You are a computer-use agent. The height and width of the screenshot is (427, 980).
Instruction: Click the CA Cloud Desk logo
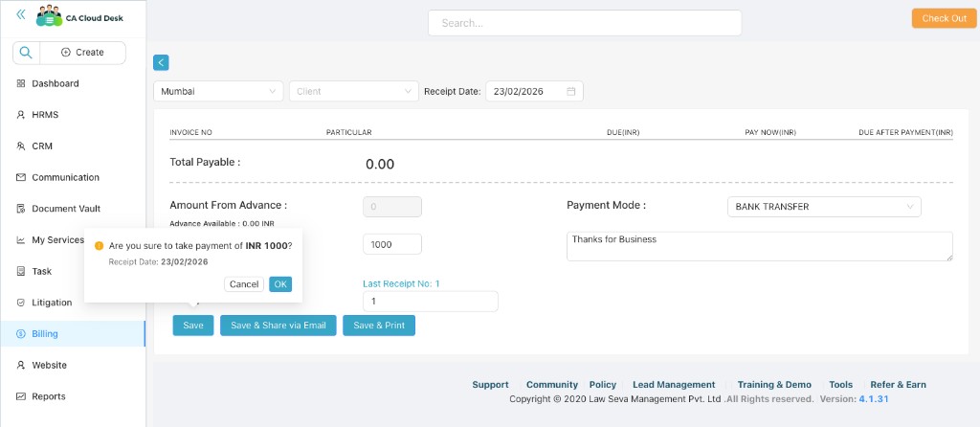[x=80, y=17]
